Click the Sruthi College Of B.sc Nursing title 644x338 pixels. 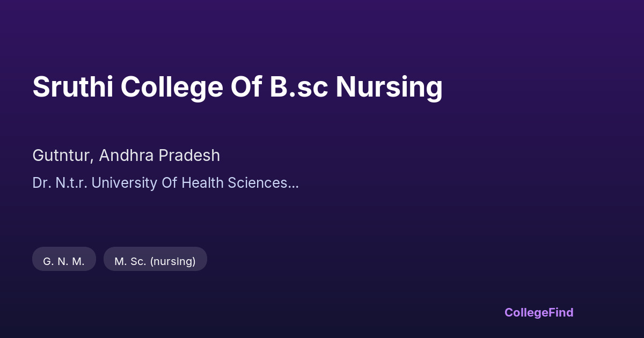[x=237, y=87]
